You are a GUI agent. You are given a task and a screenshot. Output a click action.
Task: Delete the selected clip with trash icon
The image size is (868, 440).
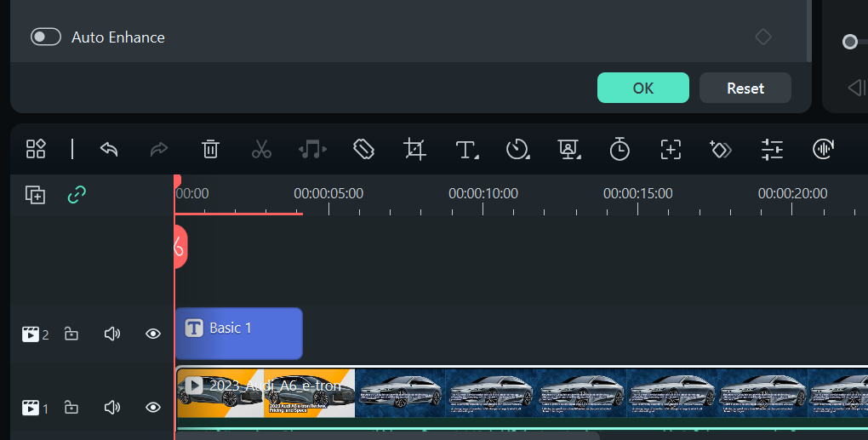(x=210, y=149)
